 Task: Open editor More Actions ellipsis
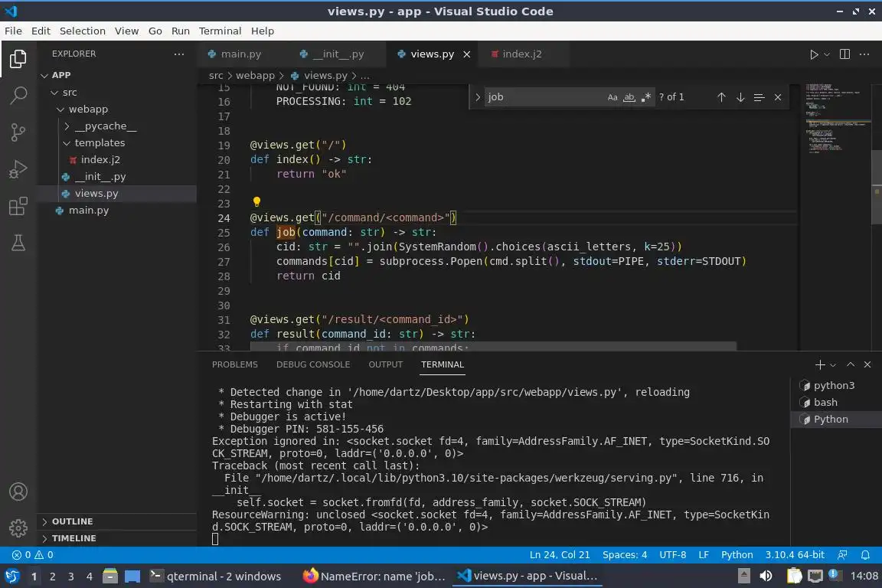pyautogui.click(x=864, y=54)
